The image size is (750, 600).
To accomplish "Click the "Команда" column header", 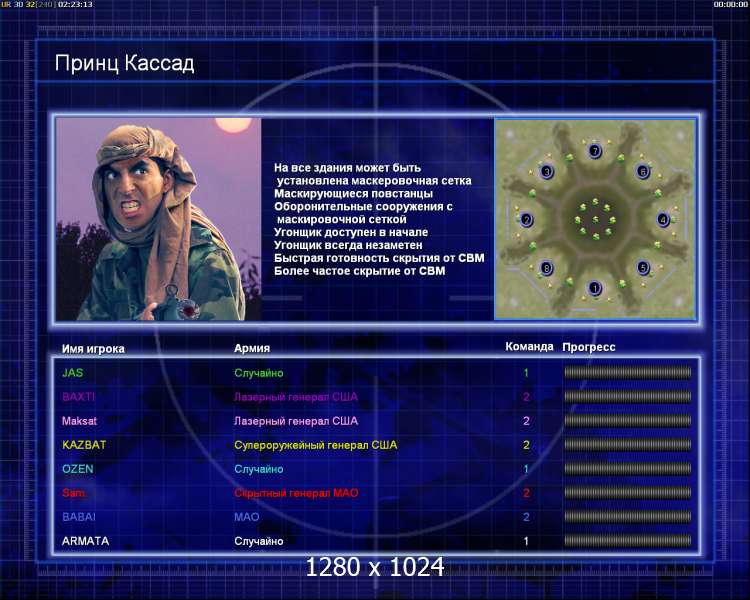I will tap(529, 346).
